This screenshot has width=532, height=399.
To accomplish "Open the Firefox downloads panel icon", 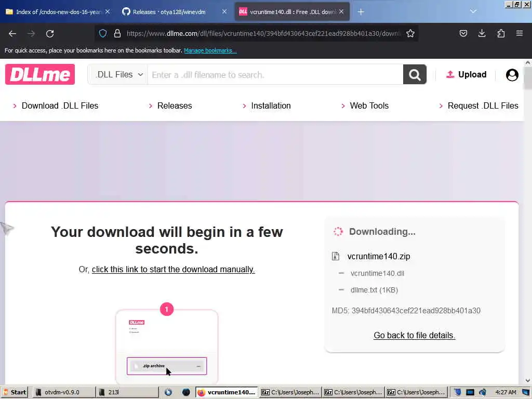I will point(482,33).
